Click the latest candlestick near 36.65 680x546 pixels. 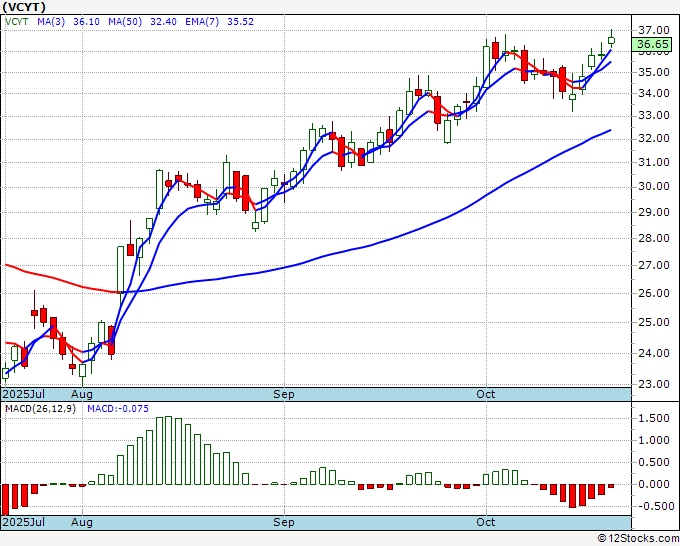tap(611, 41)
